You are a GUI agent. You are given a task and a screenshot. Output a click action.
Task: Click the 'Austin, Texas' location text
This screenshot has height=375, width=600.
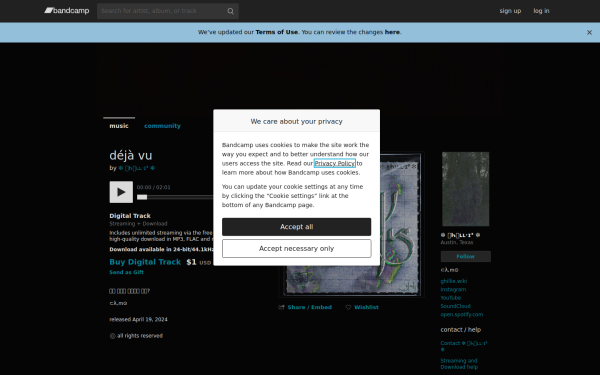point(457,243)
